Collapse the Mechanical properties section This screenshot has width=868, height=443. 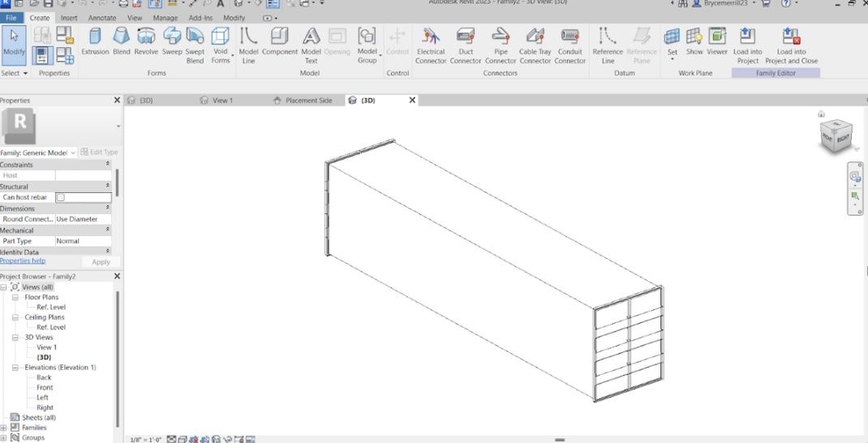107,230
